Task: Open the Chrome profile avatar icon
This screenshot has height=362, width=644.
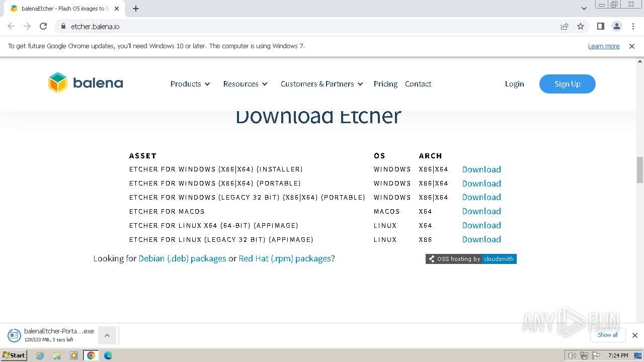Action: click(x=616, y=26)
